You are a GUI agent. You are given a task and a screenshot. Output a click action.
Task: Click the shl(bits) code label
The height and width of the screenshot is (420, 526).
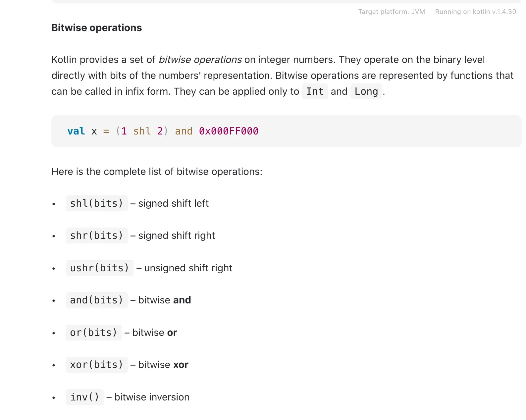(x=96, y=203)
